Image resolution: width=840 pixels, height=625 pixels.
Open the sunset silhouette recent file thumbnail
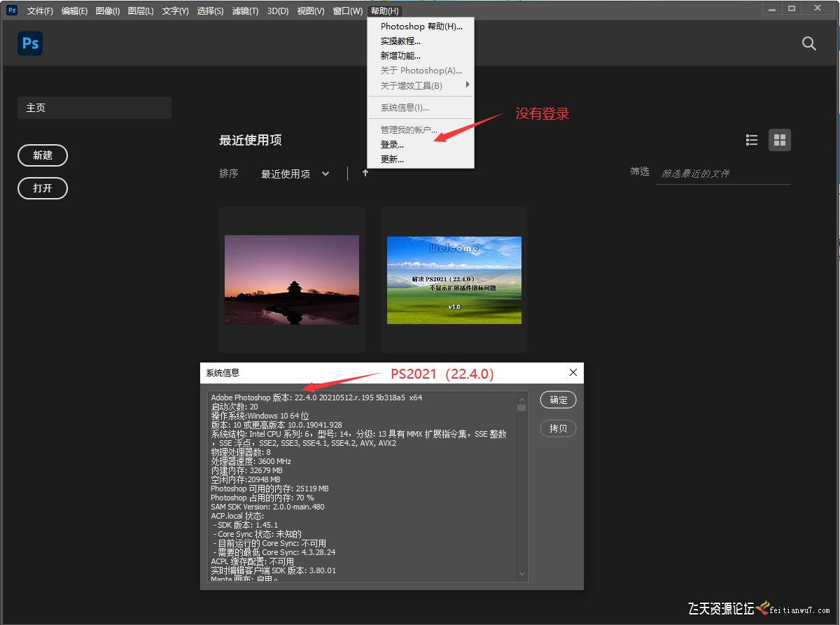[x=292, y=280]
